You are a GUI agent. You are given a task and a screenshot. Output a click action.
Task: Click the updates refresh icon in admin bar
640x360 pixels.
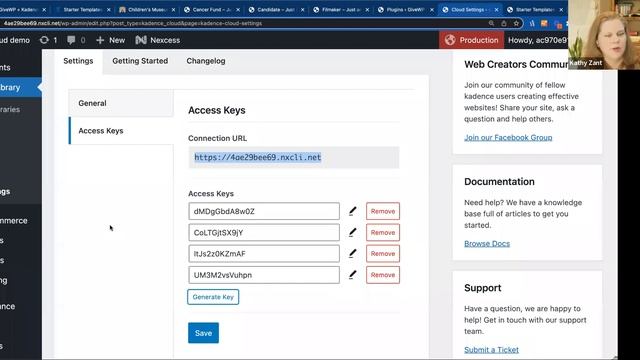coord(44,40)
